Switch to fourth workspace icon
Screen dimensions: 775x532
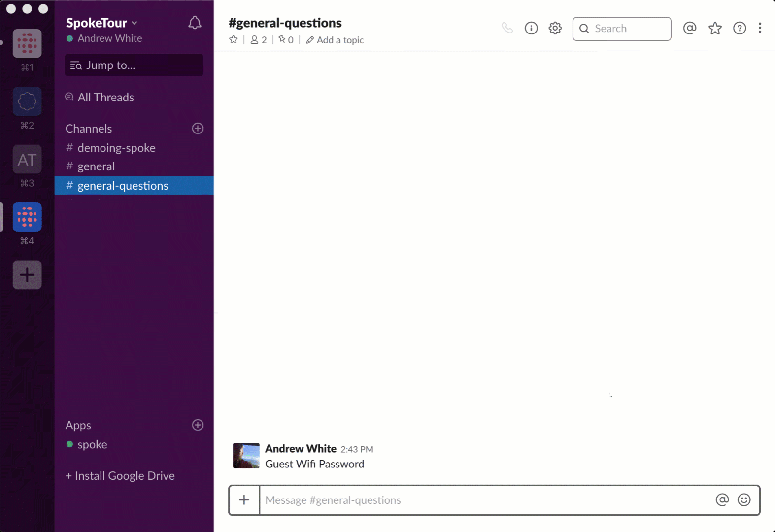(27, 217)
